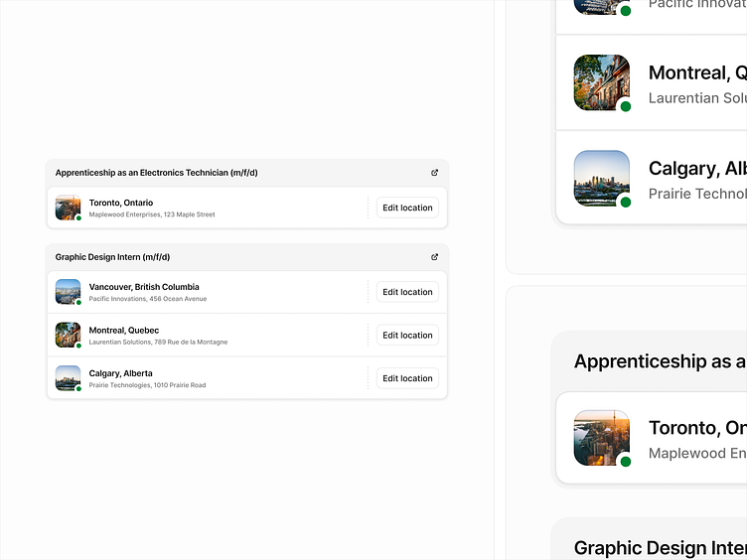This screenshot has width=747, height=560.
Task: Click green status dot on enlarged Toronto thumbnail
Action: 626,461
